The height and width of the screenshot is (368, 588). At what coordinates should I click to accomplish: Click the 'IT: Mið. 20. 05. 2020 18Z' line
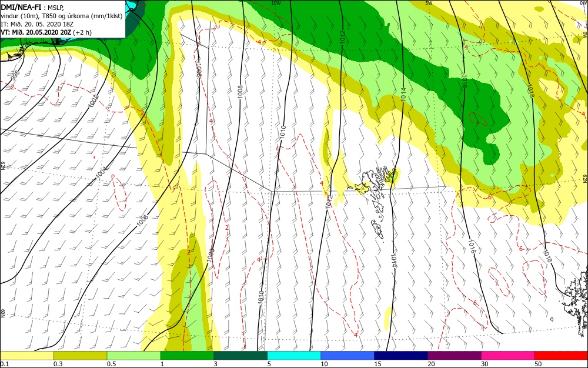(x=36, y=24)
